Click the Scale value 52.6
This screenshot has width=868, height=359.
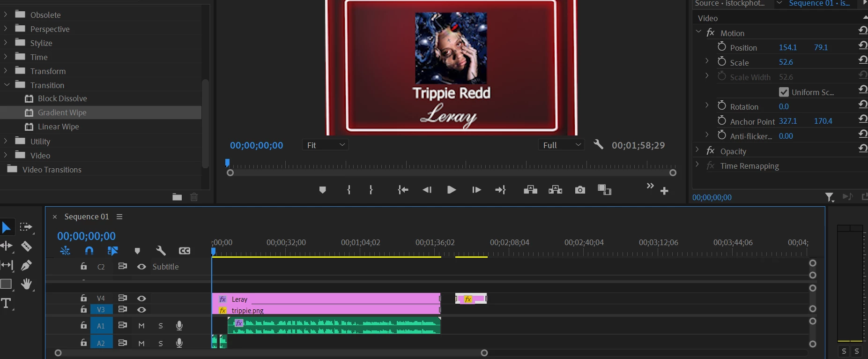pyautogui.click(x=786, y=62)
